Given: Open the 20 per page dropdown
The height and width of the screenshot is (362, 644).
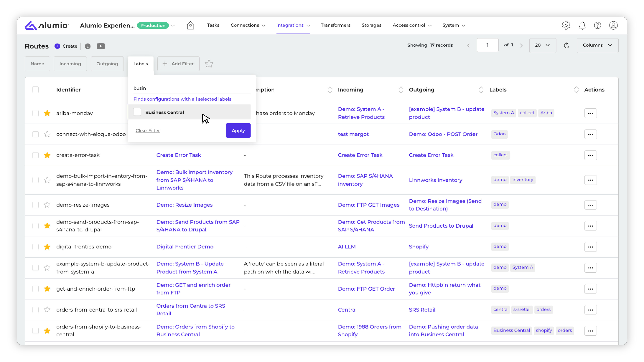Looking at the screenshot, I should coord(542,45).
